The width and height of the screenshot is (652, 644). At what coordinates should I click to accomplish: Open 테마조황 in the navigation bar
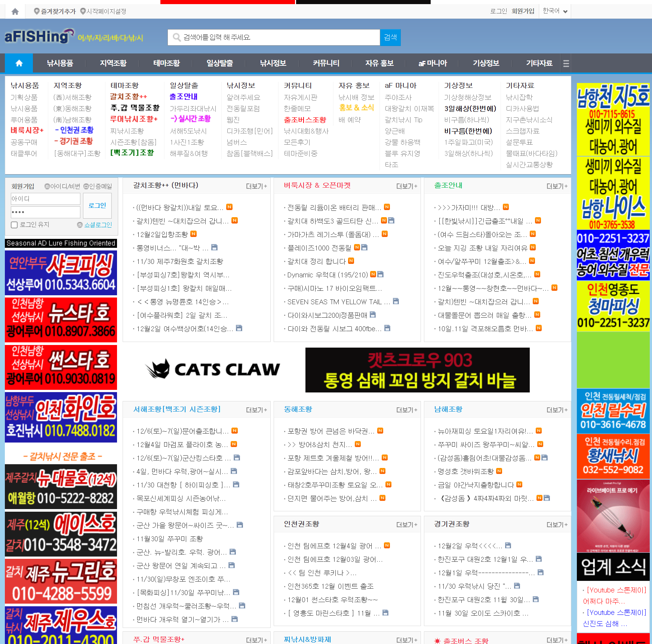pos(166,63)
